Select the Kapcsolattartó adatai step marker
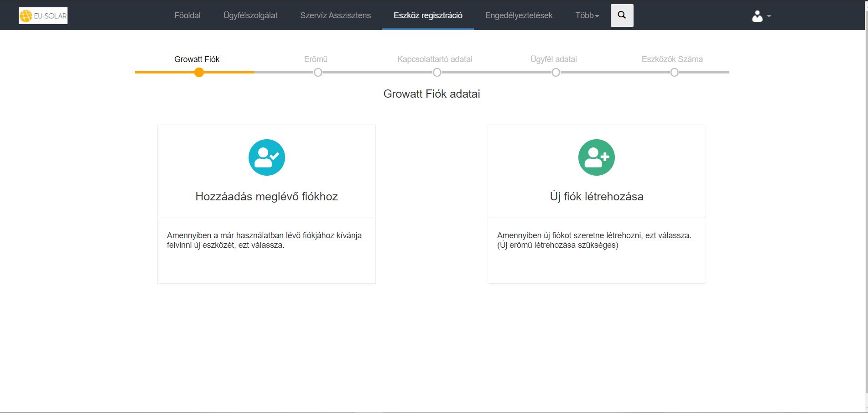The image size is (868, 413). [437, 73]
